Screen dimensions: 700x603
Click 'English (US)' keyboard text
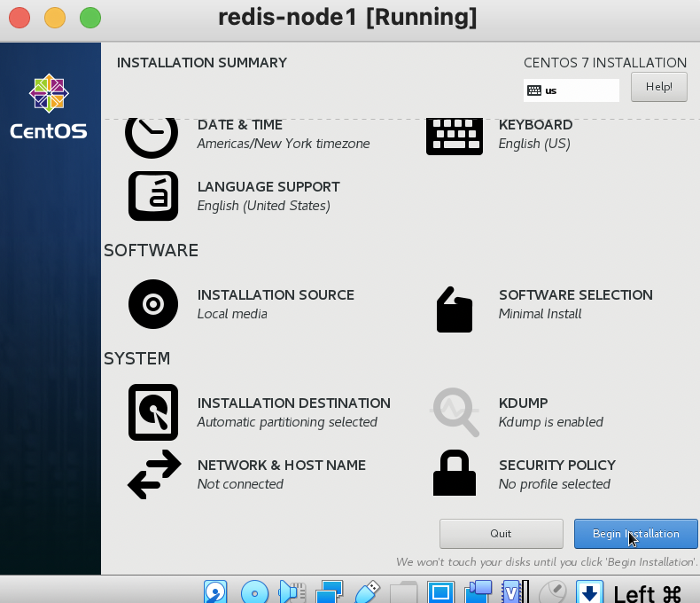534,144
